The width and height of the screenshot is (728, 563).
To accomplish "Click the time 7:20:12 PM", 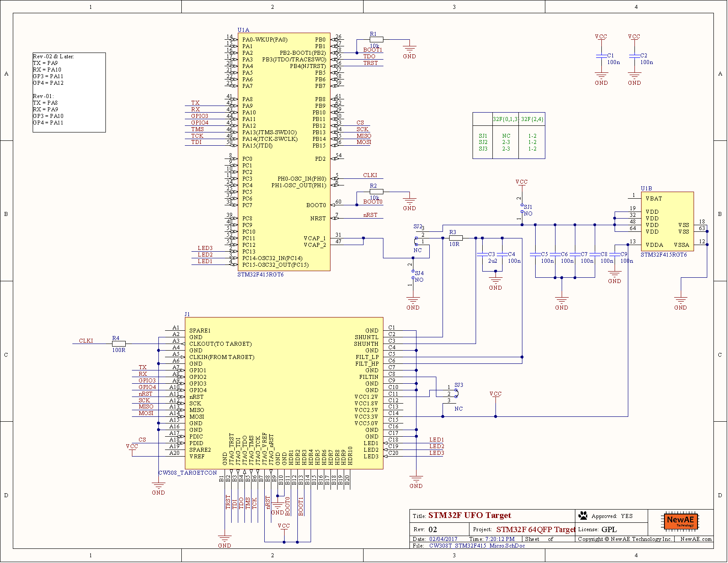I will click(x=500, y=539).
